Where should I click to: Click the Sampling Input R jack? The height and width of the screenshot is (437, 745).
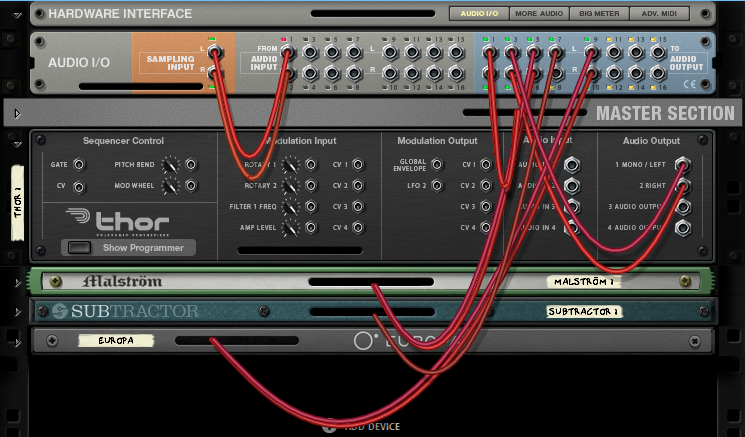215,73
